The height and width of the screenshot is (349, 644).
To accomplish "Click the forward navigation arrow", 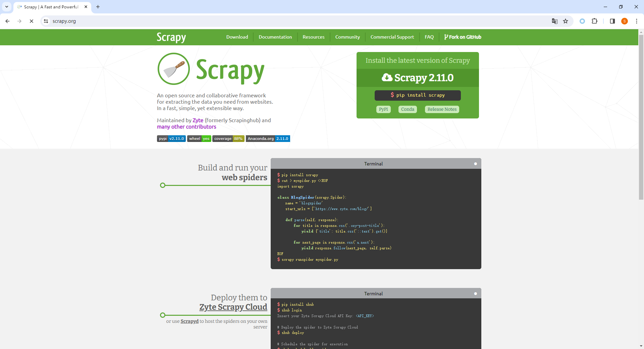I will 19,21.
